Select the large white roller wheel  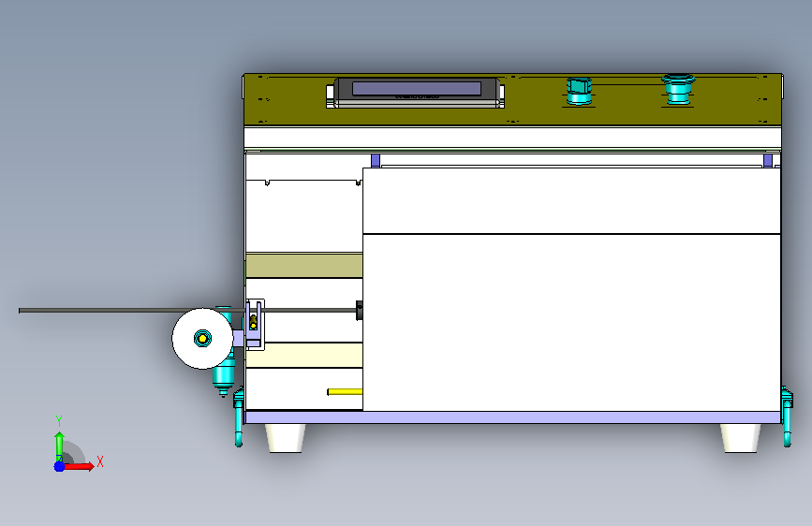(202, 339)
